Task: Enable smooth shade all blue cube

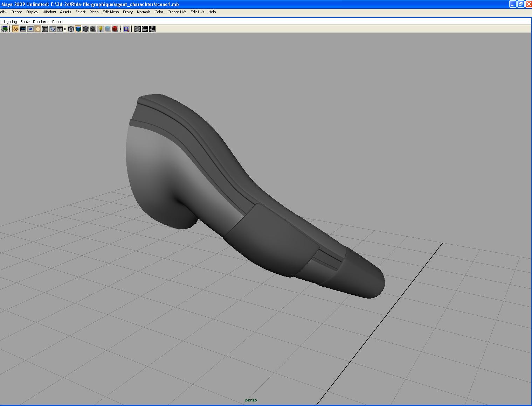Action: (x=78, y=29)
